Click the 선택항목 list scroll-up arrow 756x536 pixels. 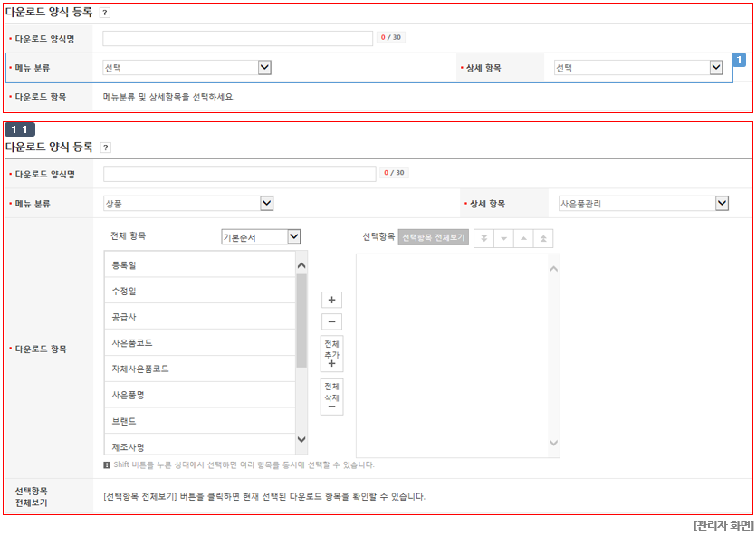click(553, 269)
